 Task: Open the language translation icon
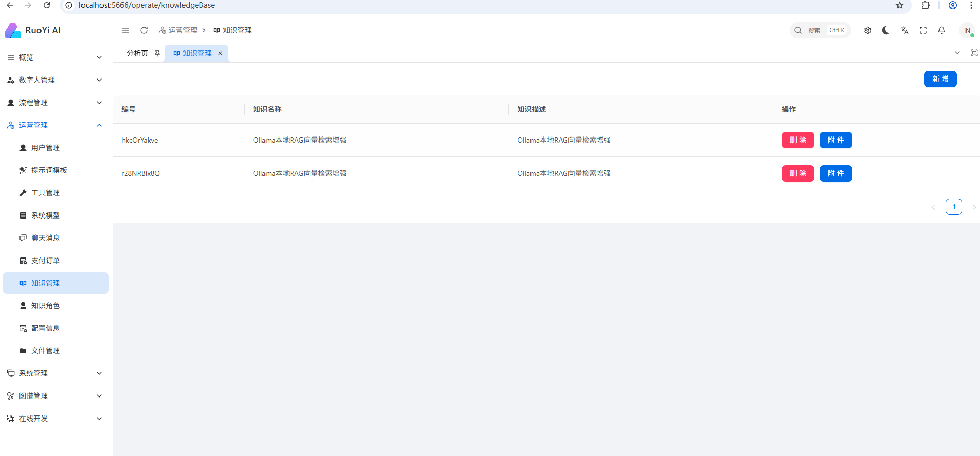point(905,30)
